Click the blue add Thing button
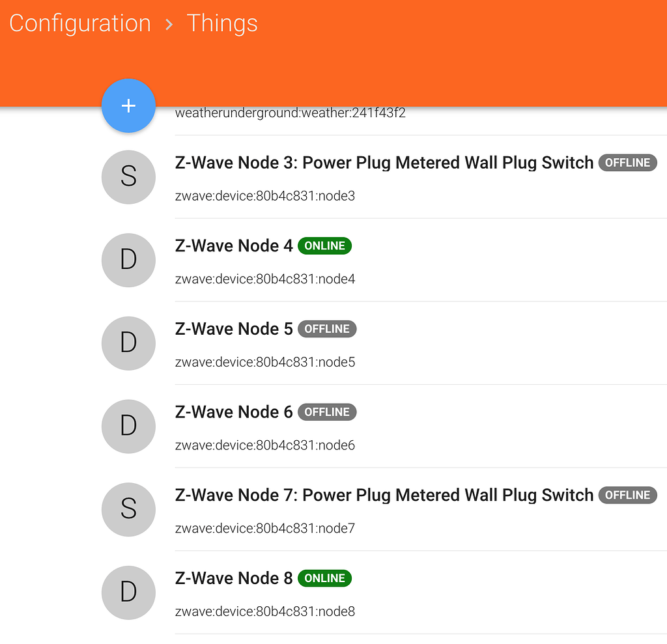Screen dimensions: 667x644 pos(128,105)
